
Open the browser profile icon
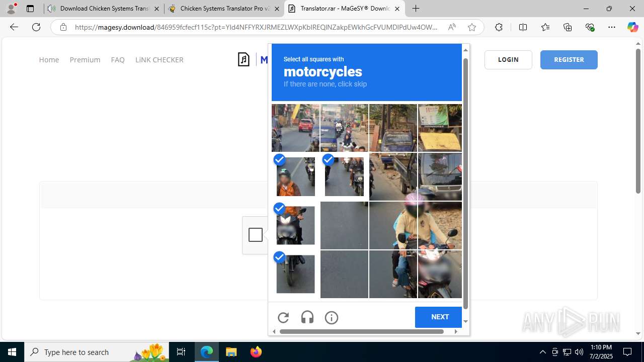pyautogui.click(x=11, y=9)
